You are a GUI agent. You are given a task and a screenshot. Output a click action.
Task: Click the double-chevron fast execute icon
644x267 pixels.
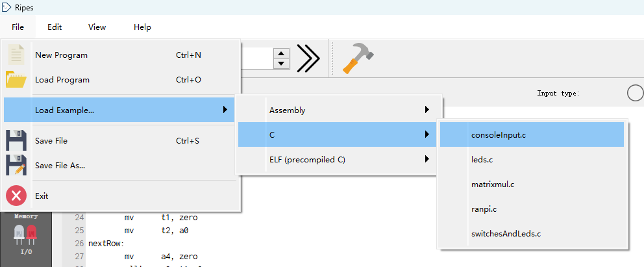click(308, 59)
